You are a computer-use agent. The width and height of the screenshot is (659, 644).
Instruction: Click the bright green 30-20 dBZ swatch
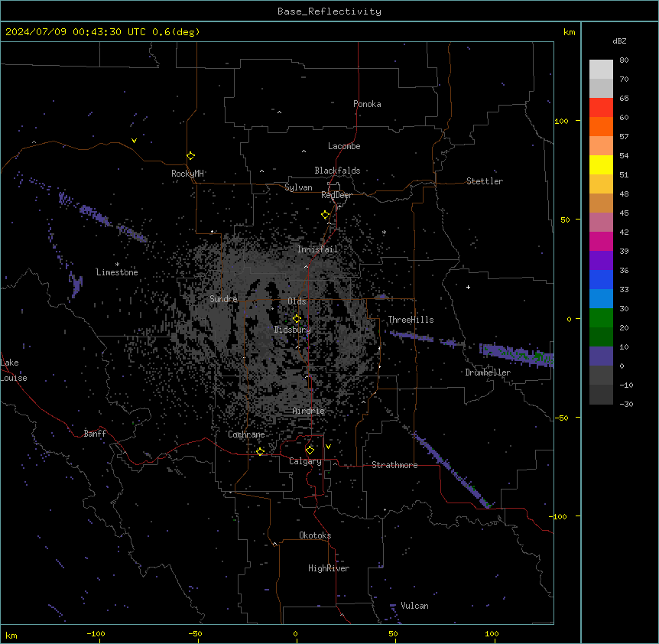pyautogui.click(x=601, y=318)
